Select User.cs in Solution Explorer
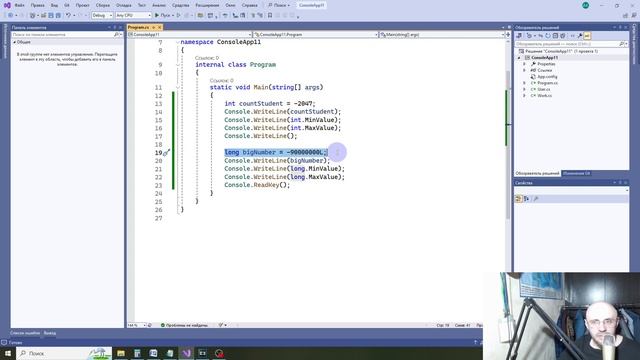Image resolution: width=640 pixels, height=360 pixels. click(x=544, y=89)
